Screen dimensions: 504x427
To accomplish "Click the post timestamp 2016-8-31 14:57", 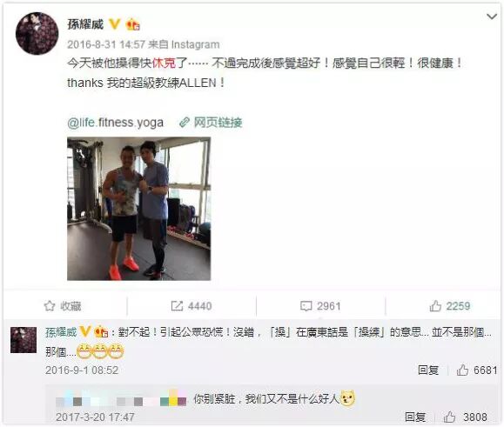I will [x=106, y=44].
